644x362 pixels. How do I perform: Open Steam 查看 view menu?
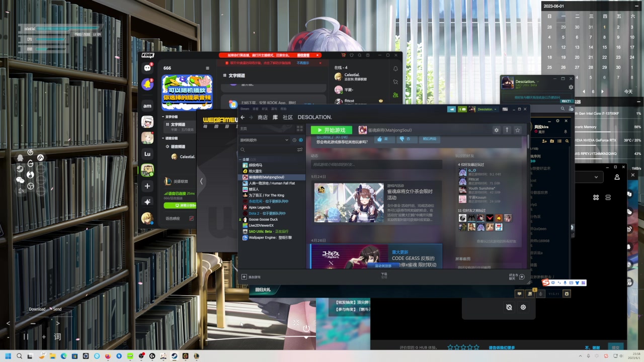coord(255,109)
